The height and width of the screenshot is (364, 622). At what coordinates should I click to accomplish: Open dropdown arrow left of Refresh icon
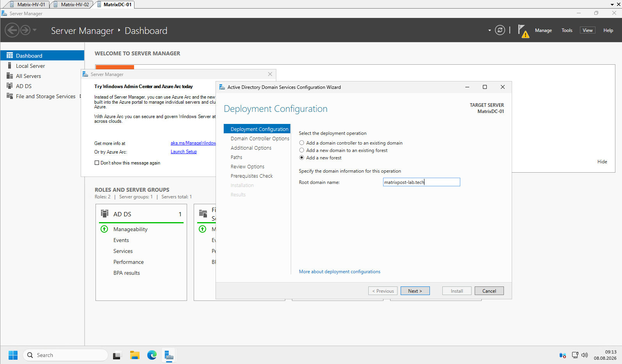(489, 30)
